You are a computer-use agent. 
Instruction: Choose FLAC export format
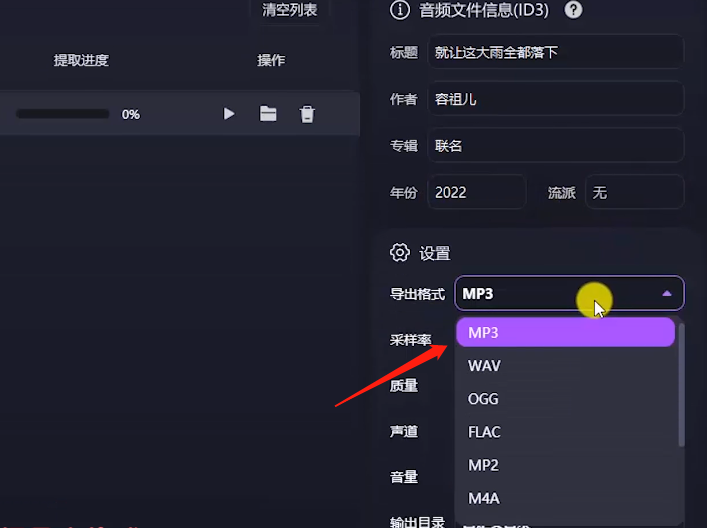click(x=565, y=432)
